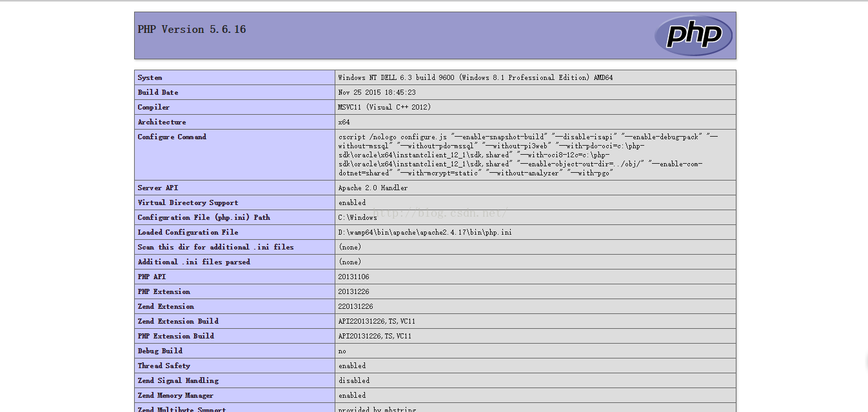Select the D:\wamp64 php.ini path value
Screen dimensions: 868x412
pos(425,232)
